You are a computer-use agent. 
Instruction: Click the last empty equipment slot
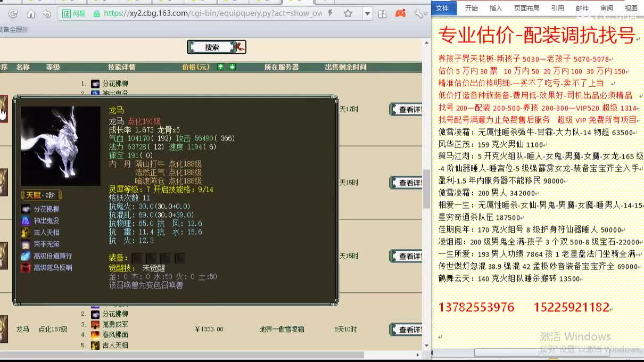click(180, 258)
